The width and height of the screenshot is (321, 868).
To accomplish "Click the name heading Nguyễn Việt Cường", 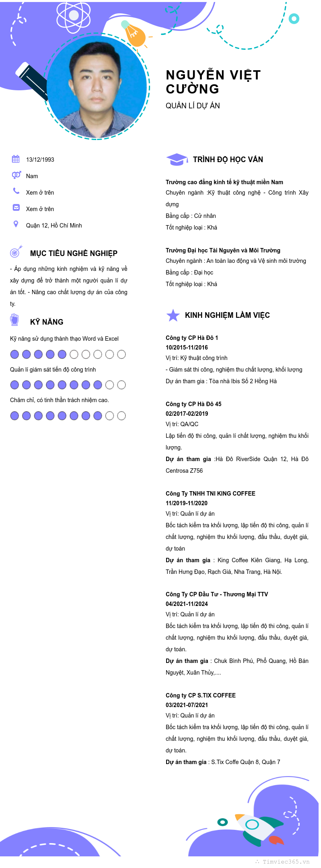I will pos(213,82).
